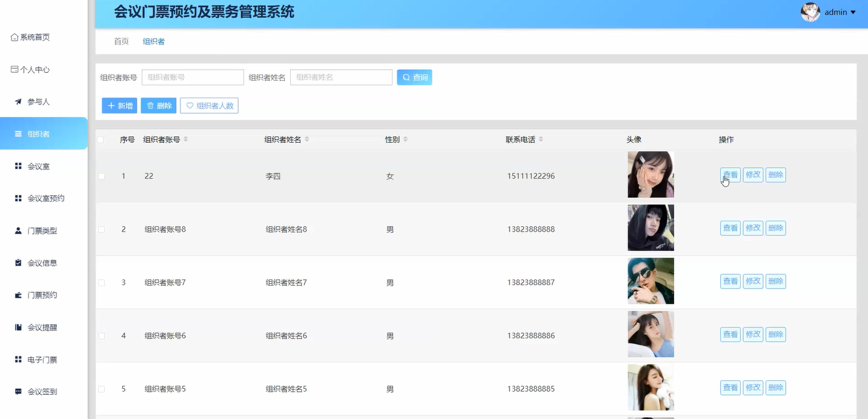The image size is (868, 419).
Task: Open 组织者人数 statistics button
Action: tap(209, 106)
